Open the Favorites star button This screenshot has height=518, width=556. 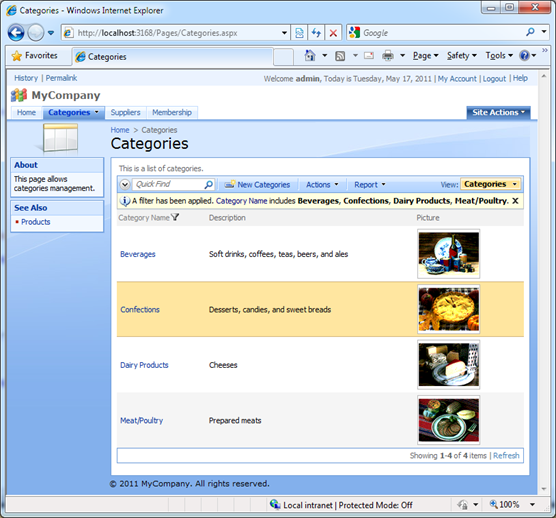point(35,56)
